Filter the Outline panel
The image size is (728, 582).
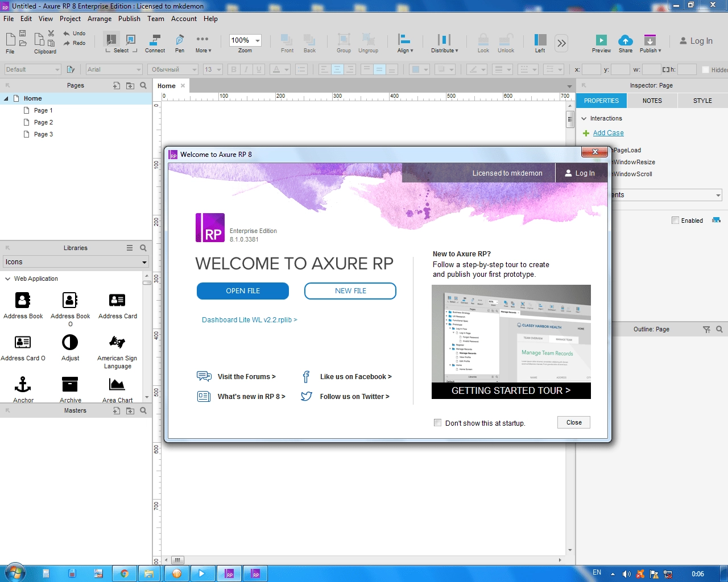(x=706, y=329)
